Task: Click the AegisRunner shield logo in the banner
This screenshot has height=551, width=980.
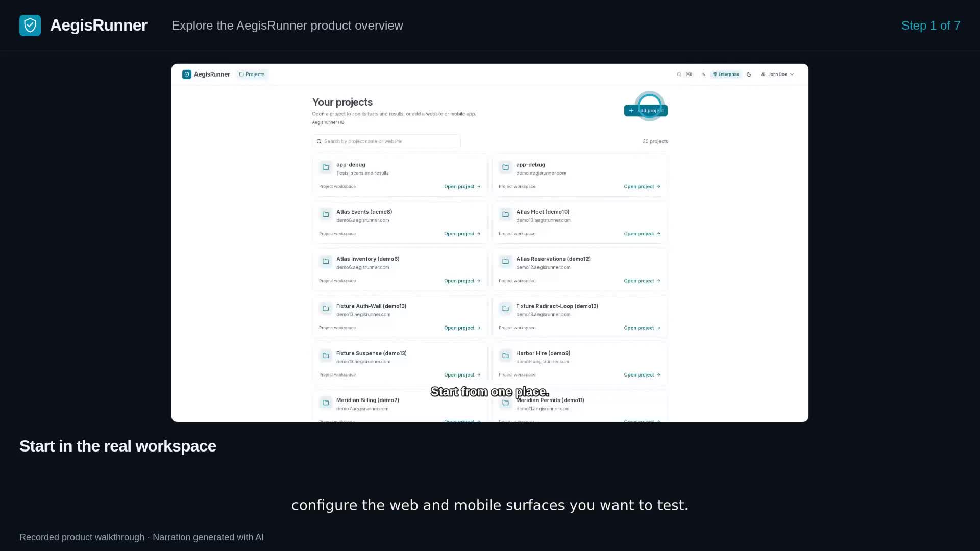Action: [30, 26]
